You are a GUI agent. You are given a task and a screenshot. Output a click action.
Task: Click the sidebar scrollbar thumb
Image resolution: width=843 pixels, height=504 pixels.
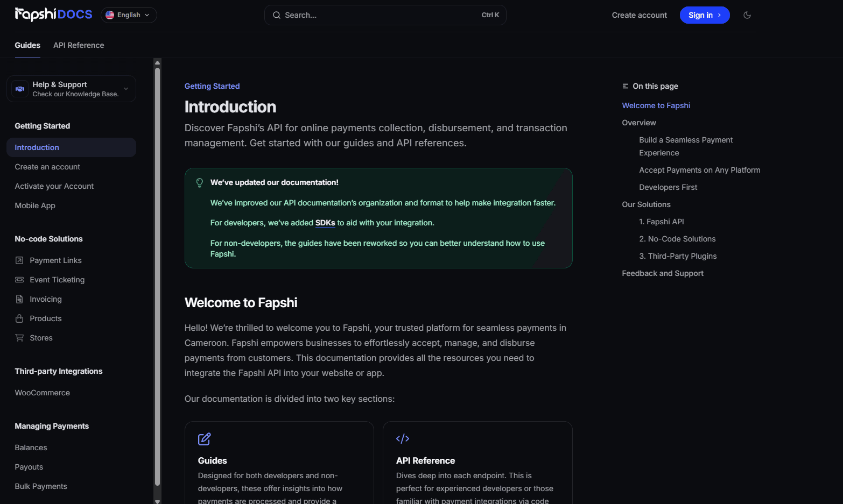(157, 276)
